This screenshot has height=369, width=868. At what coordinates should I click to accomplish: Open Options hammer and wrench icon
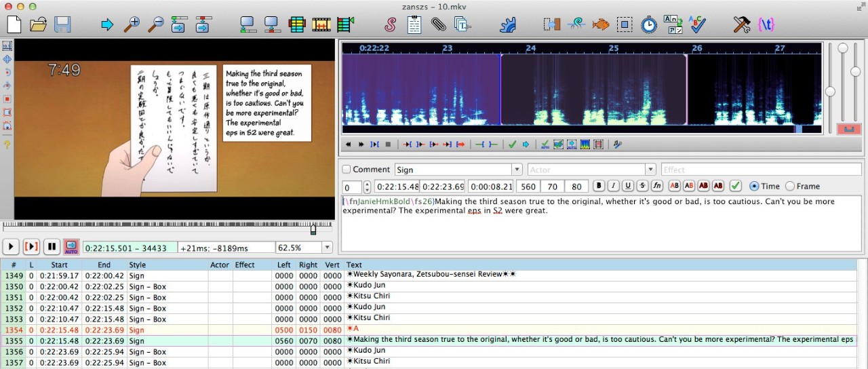(x=742, y=25)
